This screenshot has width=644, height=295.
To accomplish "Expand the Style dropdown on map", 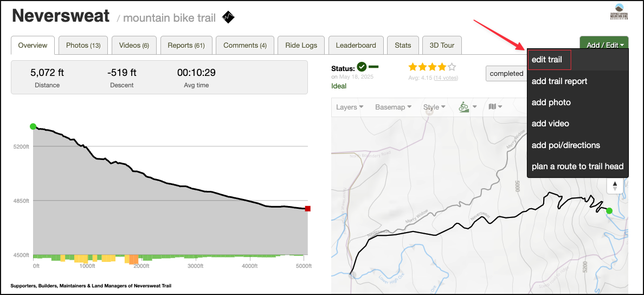I will click(434, 107).
